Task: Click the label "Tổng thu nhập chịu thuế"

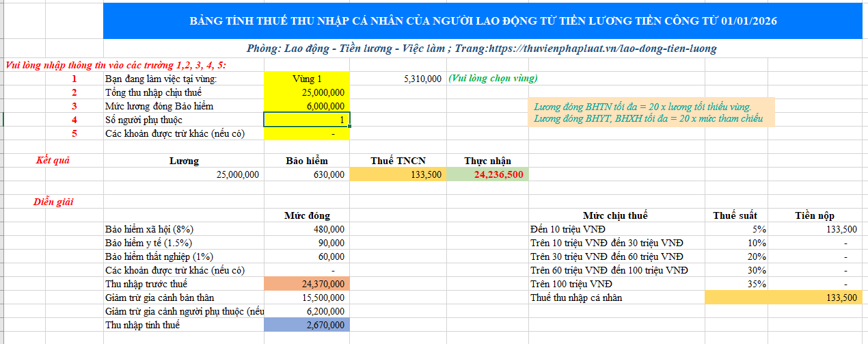Action: point(152,92)
